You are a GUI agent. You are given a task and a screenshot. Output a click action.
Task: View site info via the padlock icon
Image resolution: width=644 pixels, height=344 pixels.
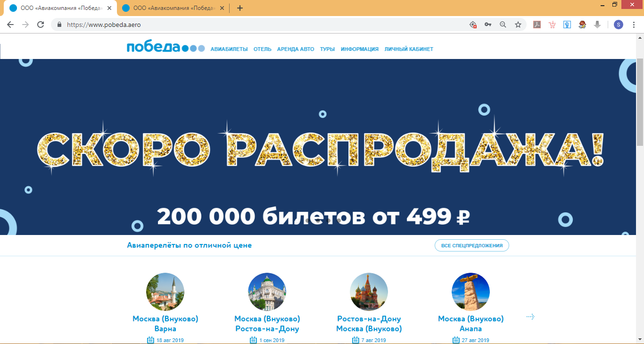pos(59,25)
